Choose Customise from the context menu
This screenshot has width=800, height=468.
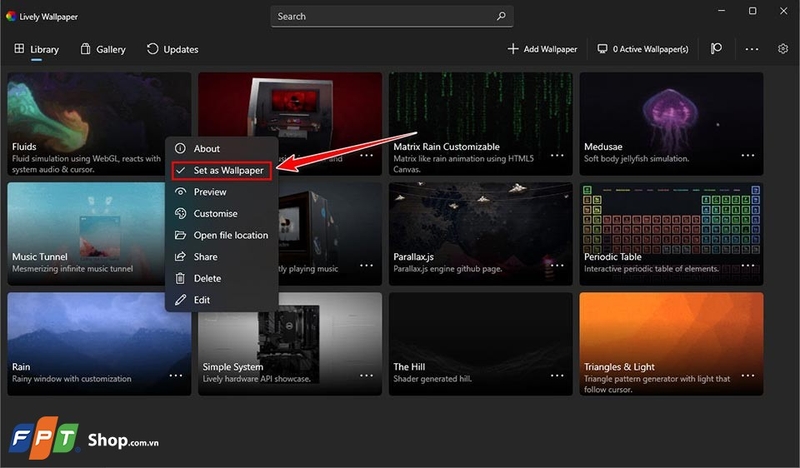(x=222, y=213)
